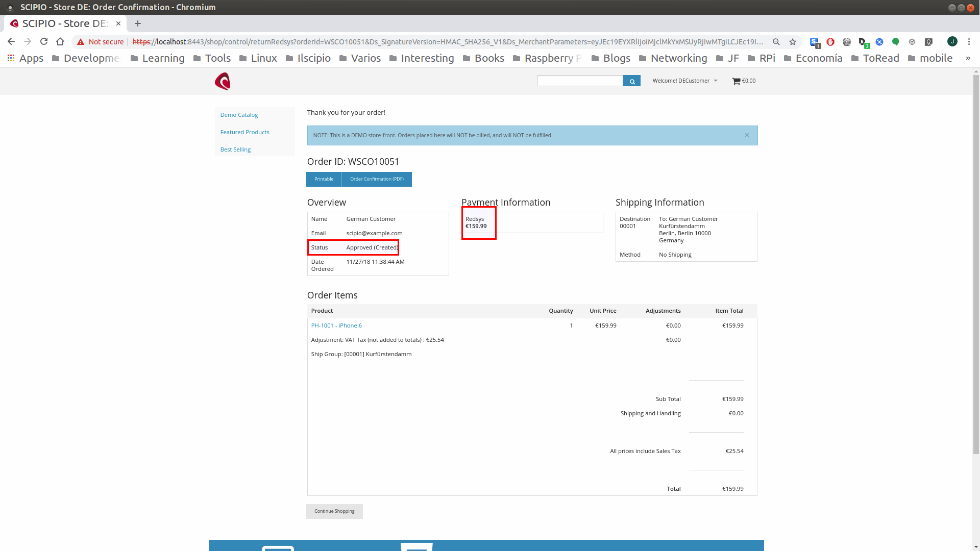Open a new browser tab
The image size is (980, 551).
pyautogui.click(x=138, y=23)
